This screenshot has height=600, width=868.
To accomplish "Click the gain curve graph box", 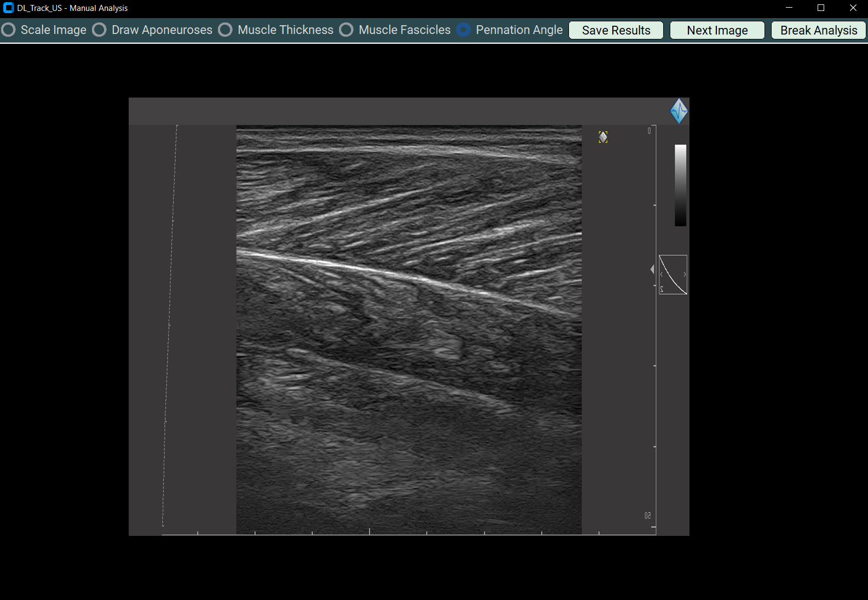I will (x=673, y=275).
